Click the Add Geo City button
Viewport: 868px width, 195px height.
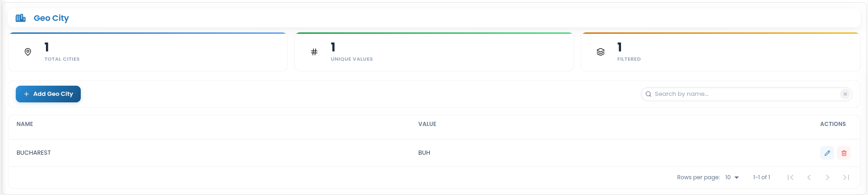coord(48,94)
